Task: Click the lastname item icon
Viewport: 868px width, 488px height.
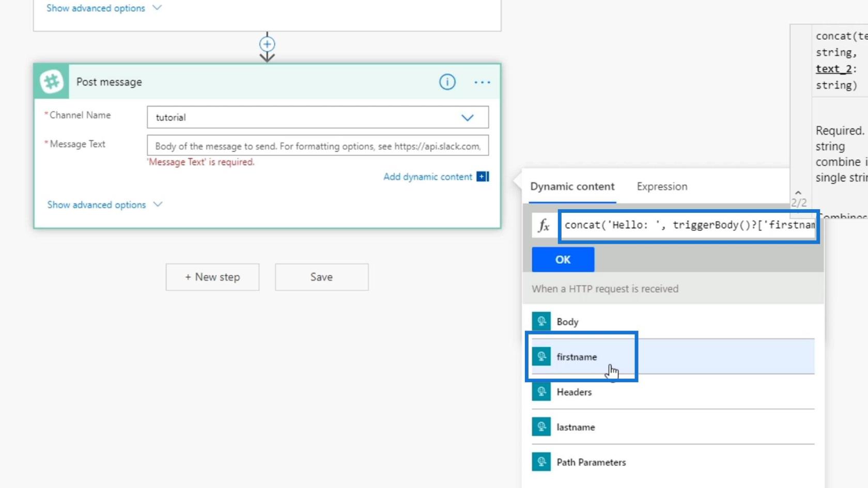Action: click(541, 427)
